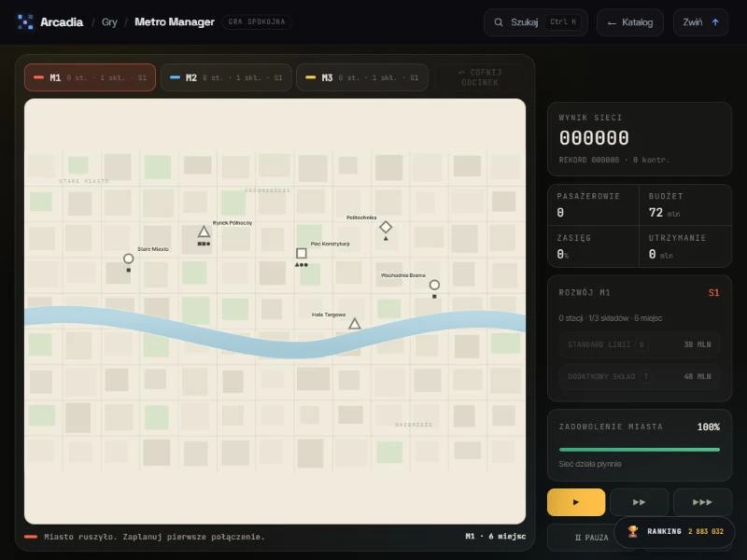This screenshot has width=747, height=560.
Task: Collapse the game with Zwiń button
Action: tap(700, 22)
